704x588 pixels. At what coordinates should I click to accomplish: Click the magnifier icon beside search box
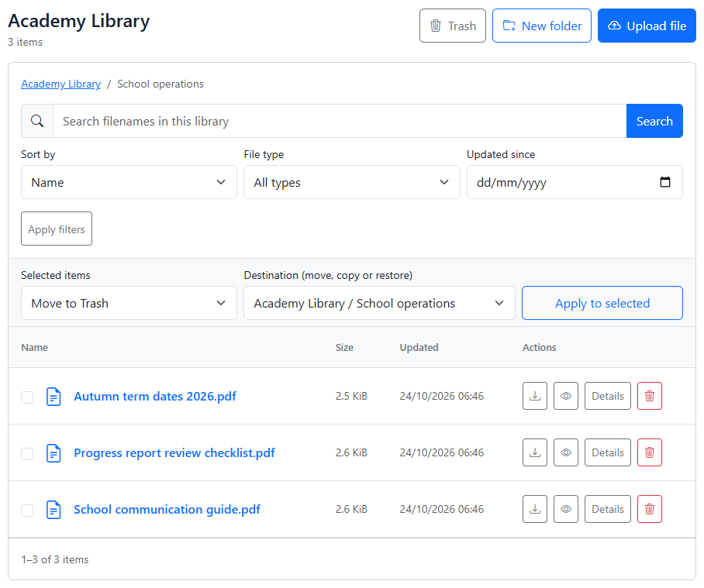(37, 121)
